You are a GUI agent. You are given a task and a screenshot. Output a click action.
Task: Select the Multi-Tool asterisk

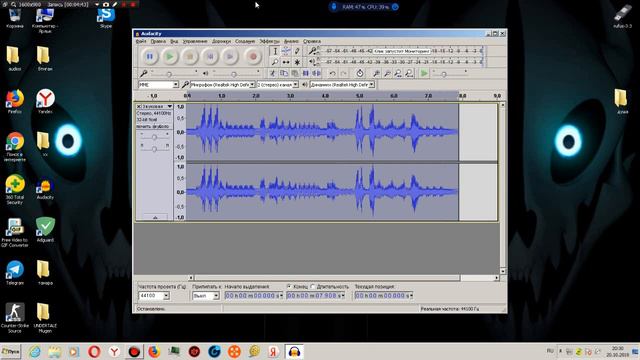(x=297, y=62)
